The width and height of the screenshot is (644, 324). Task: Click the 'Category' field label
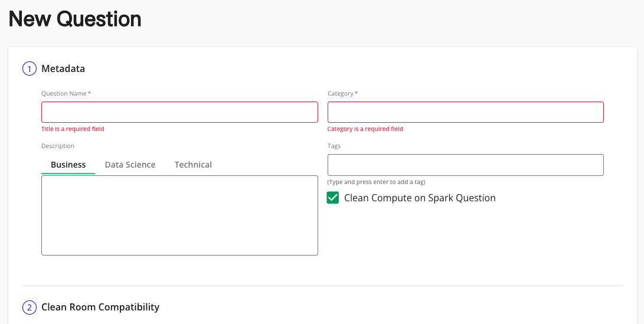pos(342,93)
